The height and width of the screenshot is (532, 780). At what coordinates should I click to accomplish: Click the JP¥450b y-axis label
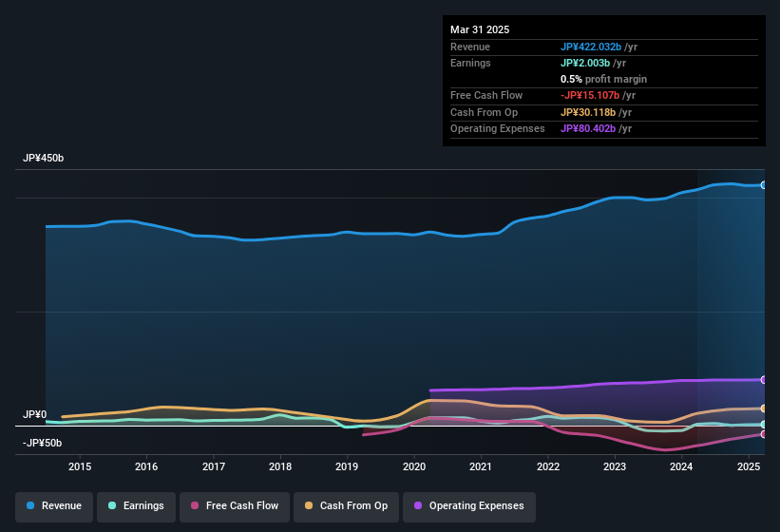click(44, 158)
